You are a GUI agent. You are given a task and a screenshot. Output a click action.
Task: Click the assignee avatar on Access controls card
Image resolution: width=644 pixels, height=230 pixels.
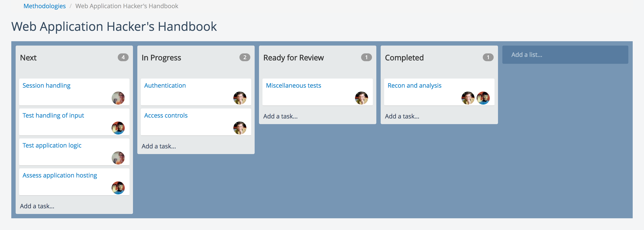point(240,128)
